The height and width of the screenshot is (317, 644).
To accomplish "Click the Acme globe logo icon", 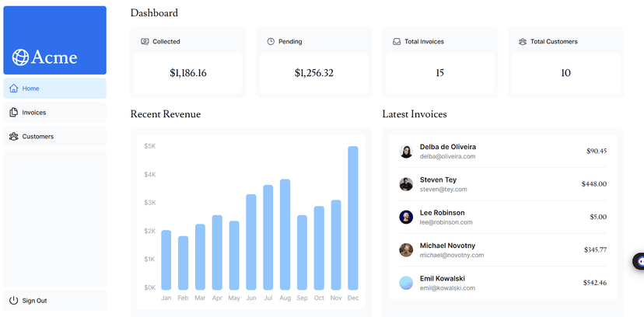I will click(x=20, y=57).
